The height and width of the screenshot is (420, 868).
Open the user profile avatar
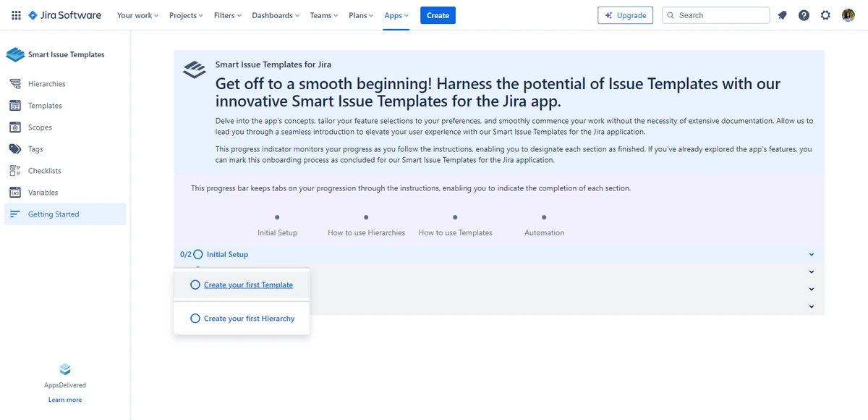pos(848,15)
